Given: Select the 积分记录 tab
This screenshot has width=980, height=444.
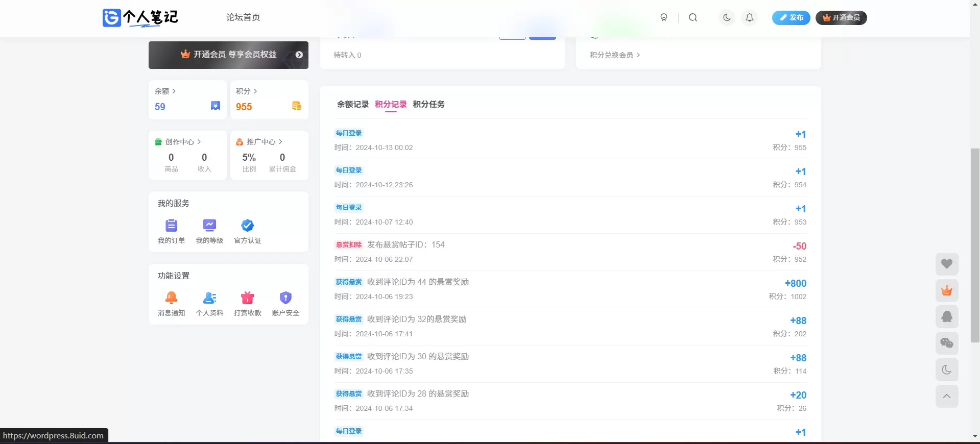Looking at the screenshot, I should click(x=391, y=104).
